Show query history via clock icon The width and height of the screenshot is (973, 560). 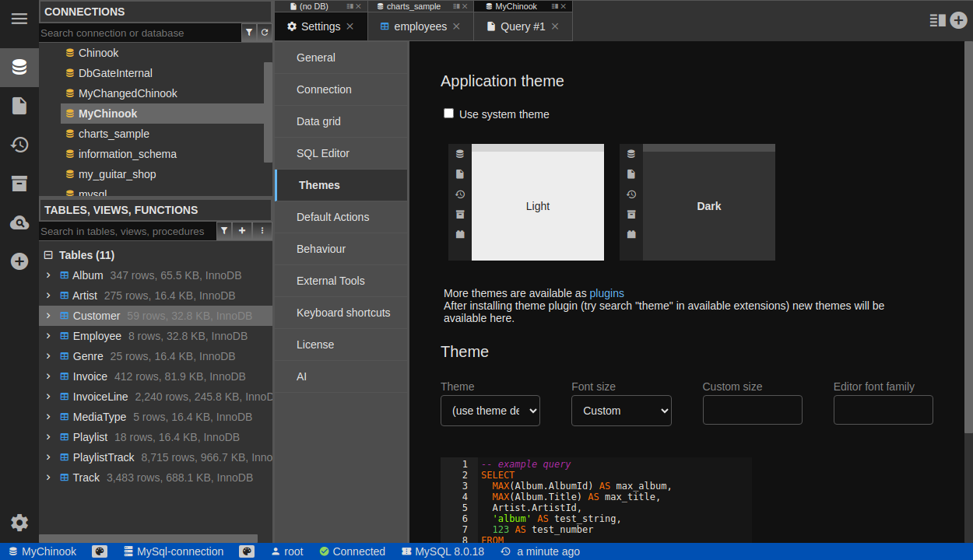tap(19, 145)
